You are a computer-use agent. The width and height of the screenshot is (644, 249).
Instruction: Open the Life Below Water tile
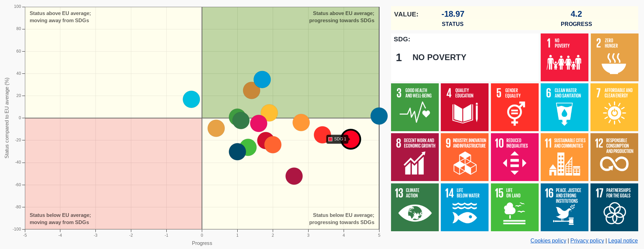[464, 207]
